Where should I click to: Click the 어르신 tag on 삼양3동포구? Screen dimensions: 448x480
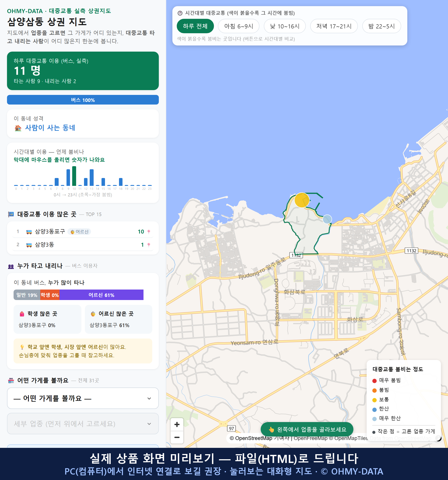[x=79, y=232]
